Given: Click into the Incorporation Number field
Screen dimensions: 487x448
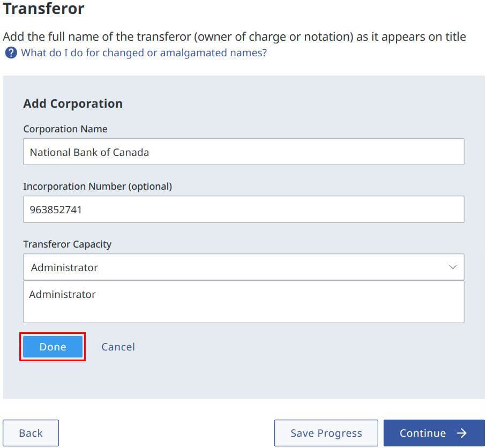Looking at the screenshot, I should click(x=243, y=210).
